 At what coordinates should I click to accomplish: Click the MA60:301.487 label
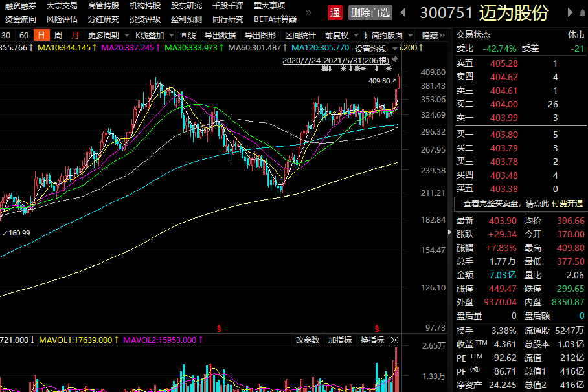tap(258, 48)
